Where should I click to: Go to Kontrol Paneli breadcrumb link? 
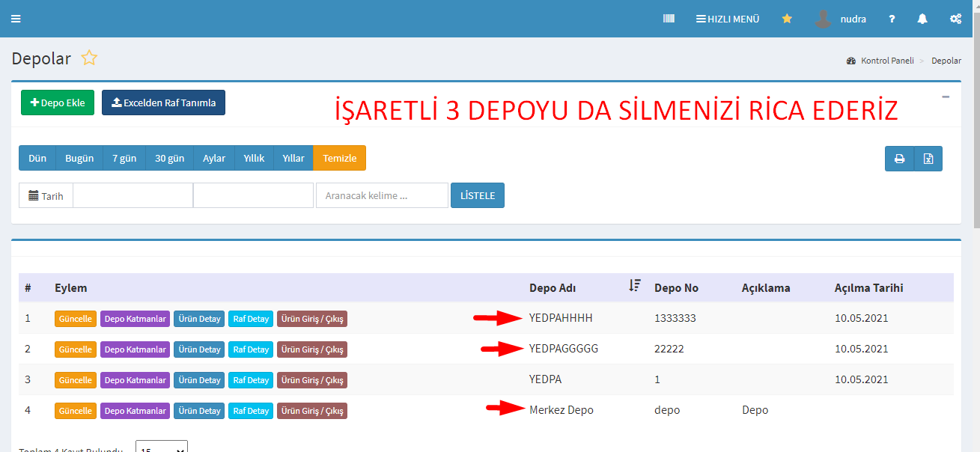click(x=886, y=61)
